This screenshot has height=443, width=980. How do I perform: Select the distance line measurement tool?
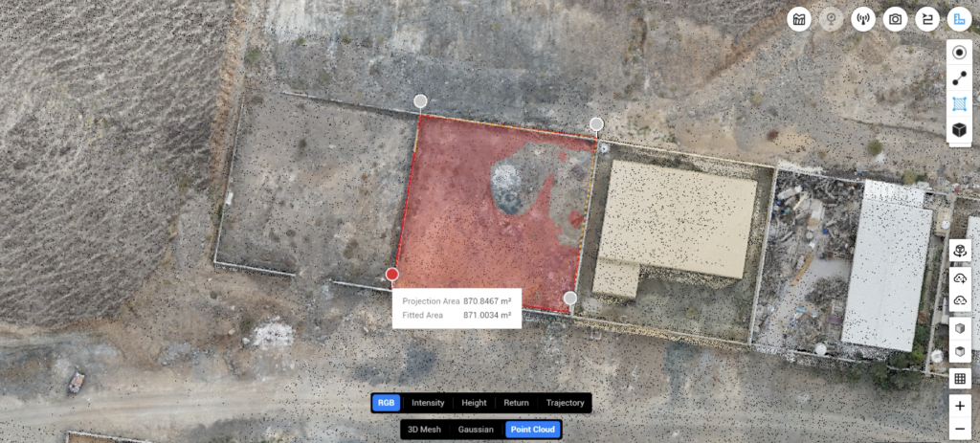tap(959, 78)
